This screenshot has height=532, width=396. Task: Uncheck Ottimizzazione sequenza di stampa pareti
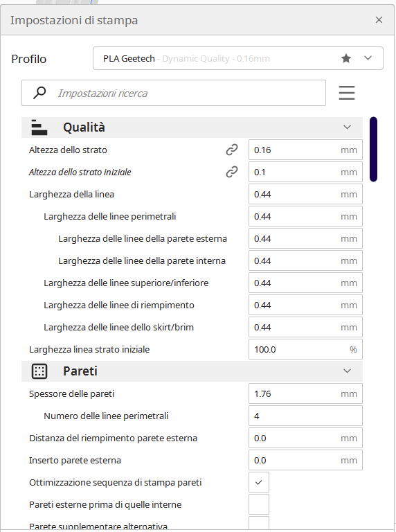(x=259, y=482)
